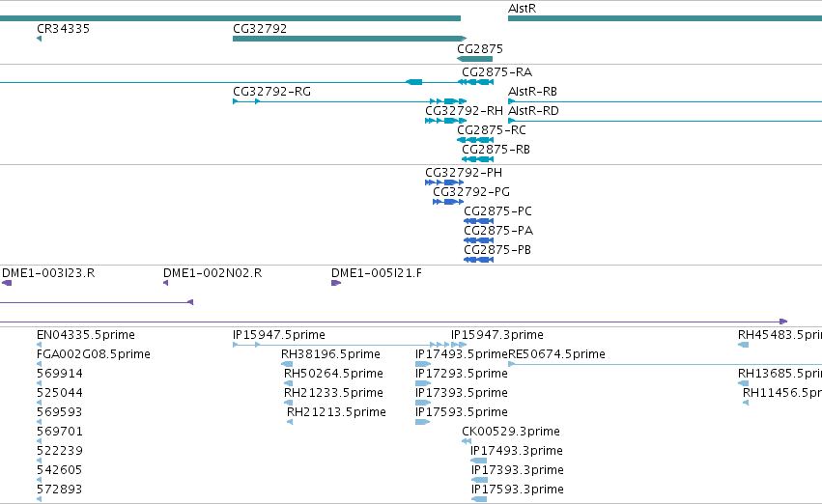Open transcript CG2875-RA

click(x=496, y=71)
